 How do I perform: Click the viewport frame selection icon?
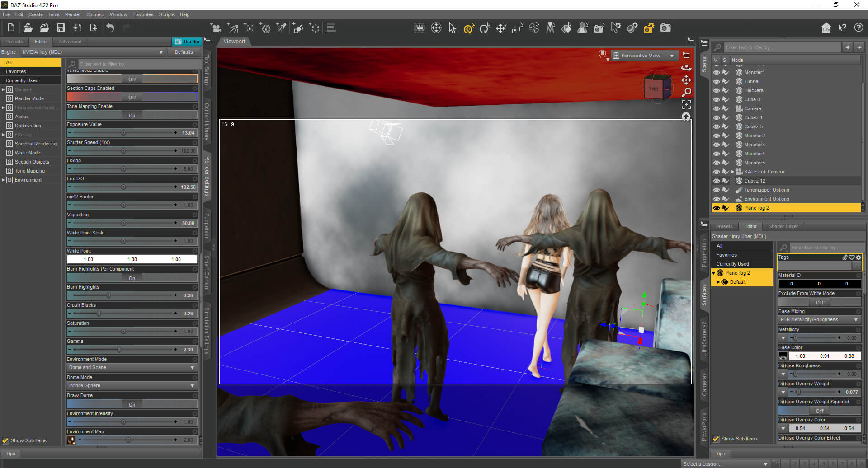686,105
